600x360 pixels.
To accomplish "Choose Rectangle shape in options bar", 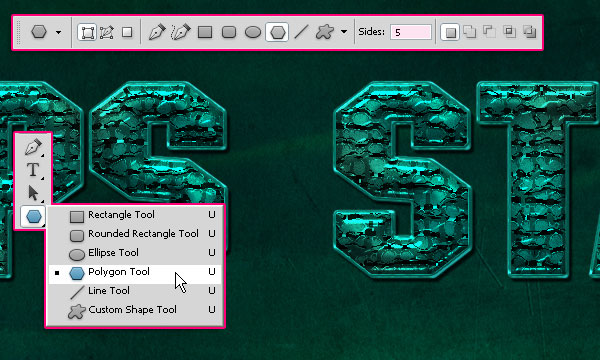I will tap(205, 32).
